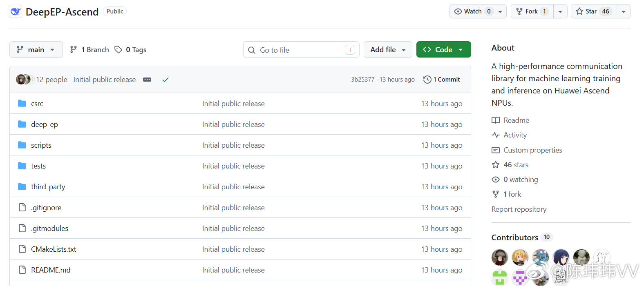This screenshot has height=286, width=644.
Task: Click the DeepEP-Ascend repository avatar icon
Action: (16, 11)
